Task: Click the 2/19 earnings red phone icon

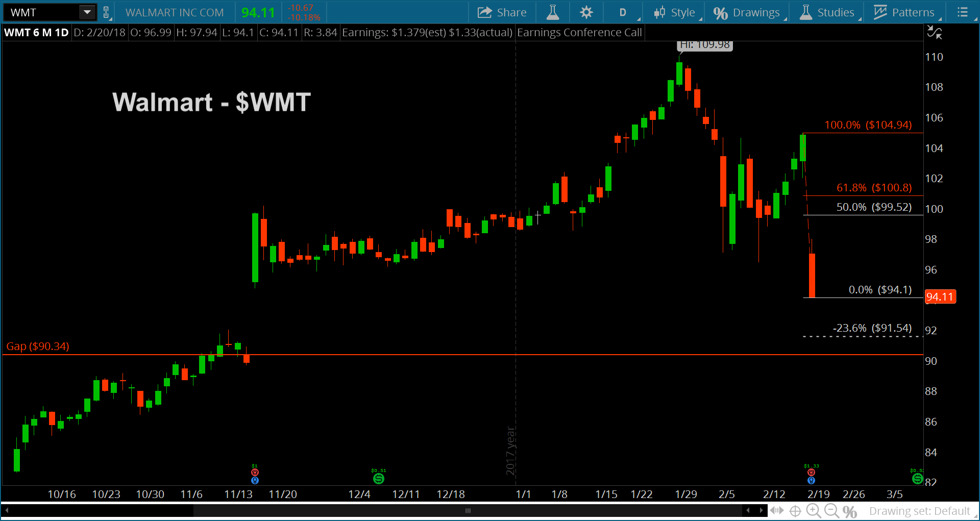Action: [x=811, y=473]
